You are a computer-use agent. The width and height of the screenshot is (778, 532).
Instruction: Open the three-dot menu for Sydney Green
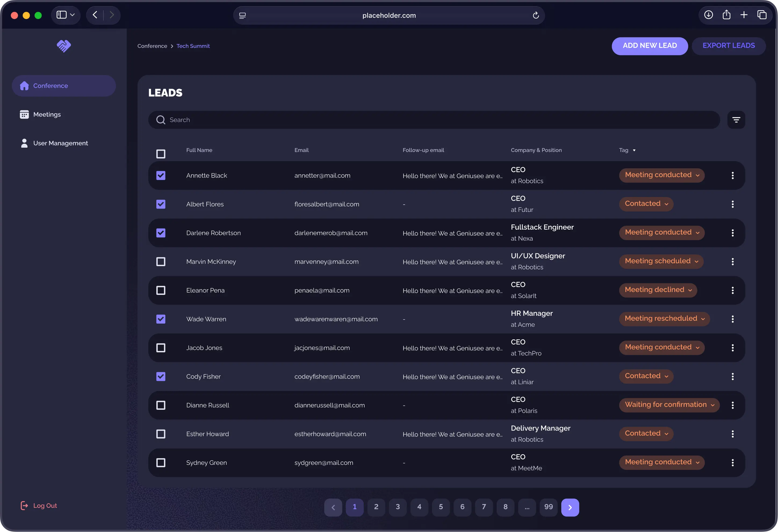(733, 462)
